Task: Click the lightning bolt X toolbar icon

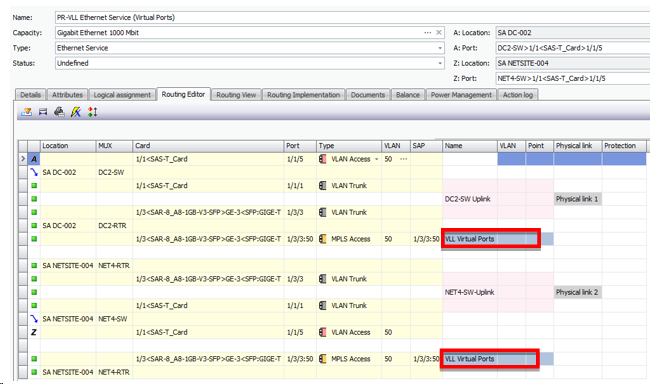Action: coord(76,112)
